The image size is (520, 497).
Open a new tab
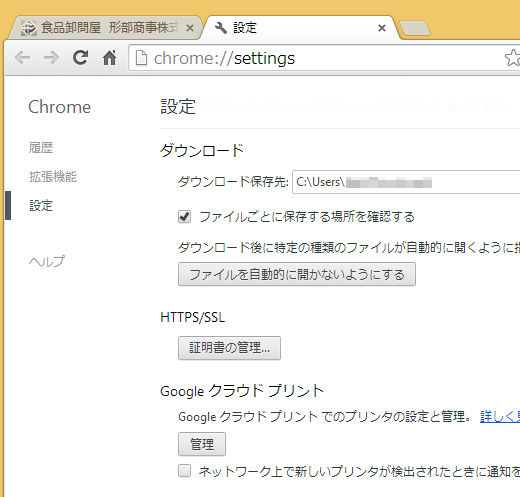point(415,28)
